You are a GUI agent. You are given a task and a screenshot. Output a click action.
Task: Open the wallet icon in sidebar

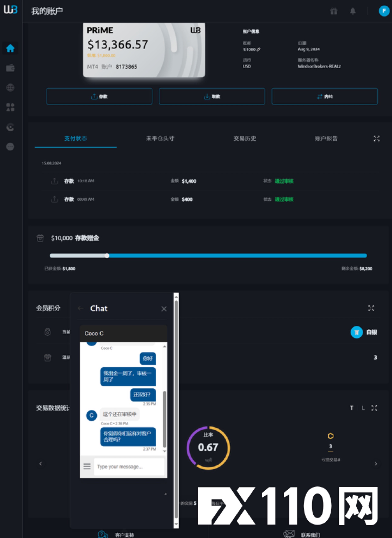pyautogui.click(x=10, y=68)
